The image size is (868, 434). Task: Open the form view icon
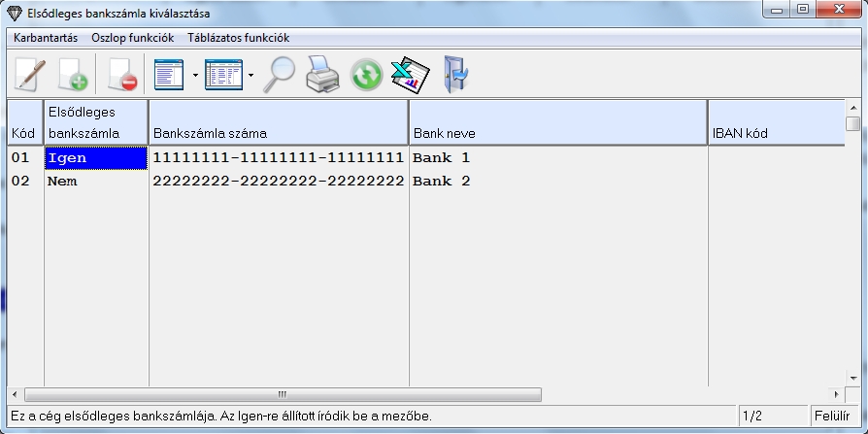[x=169, y=75]
